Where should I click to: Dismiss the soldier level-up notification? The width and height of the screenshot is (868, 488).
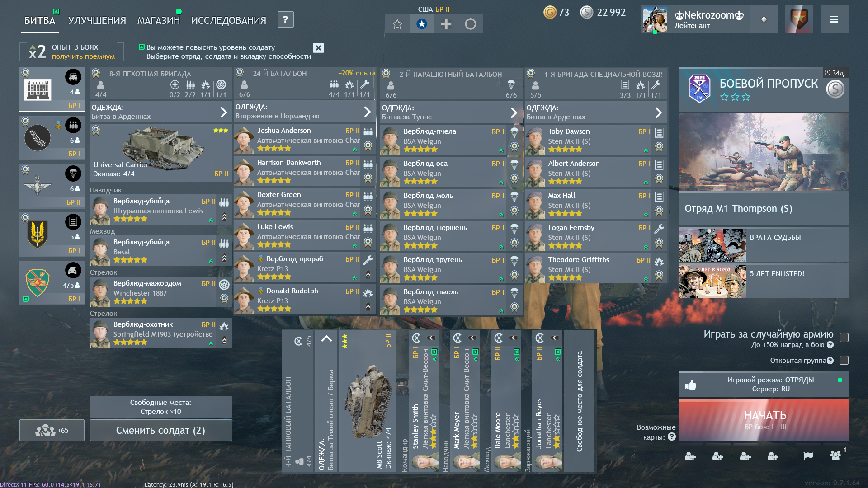pos(318,48)
